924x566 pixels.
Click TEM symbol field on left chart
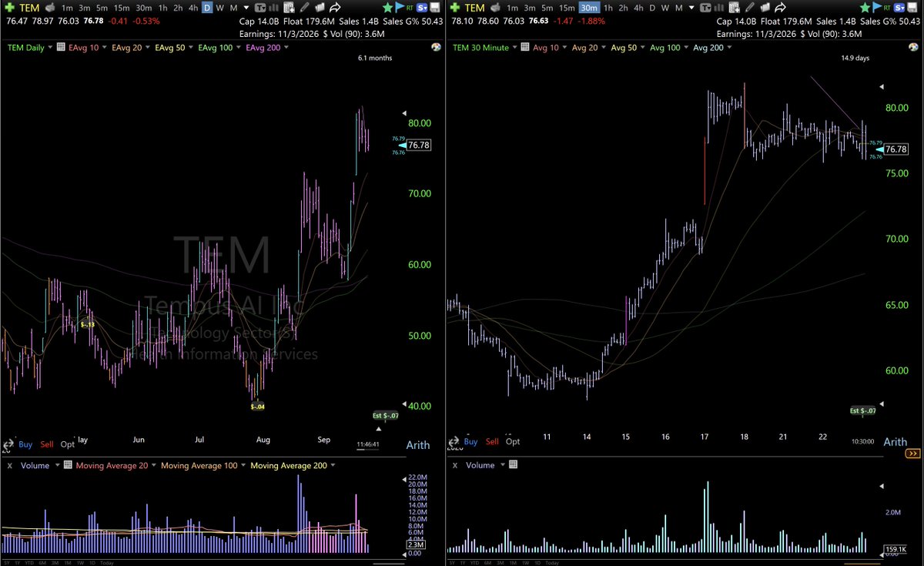pyautogui.click(x=29, y=8)
